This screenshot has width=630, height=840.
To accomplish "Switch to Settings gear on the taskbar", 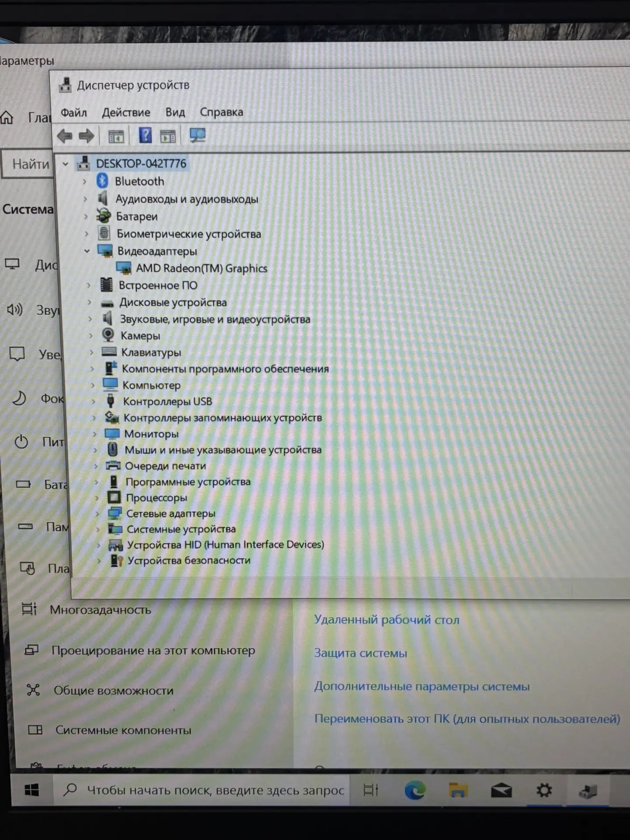I will point(544,790).
